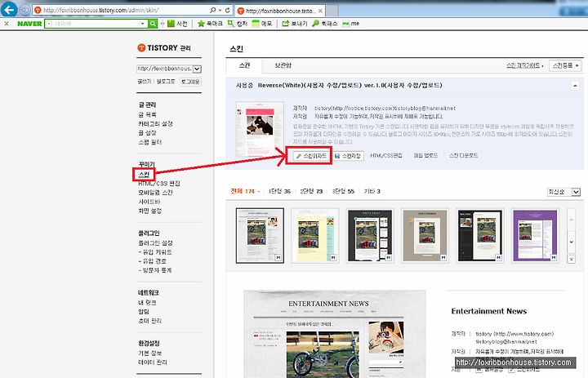Click the 보내기 send toolbar item

pyautogui.click(x=295, y=24)
